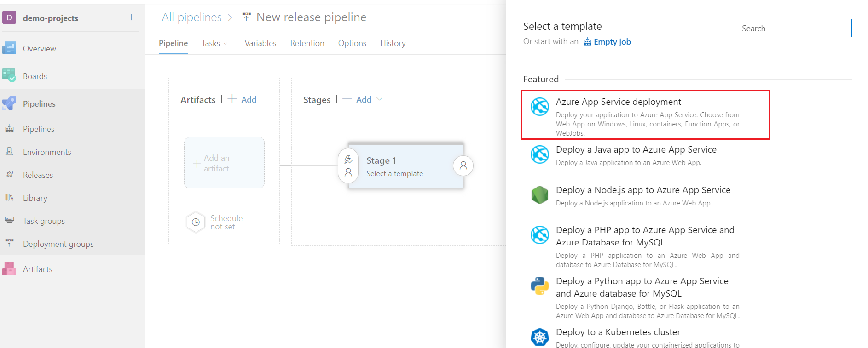Image resolution: width=868 pixels, height=348 pixels.
Task: Click the demo-projects project name
Action: point(51,18)
